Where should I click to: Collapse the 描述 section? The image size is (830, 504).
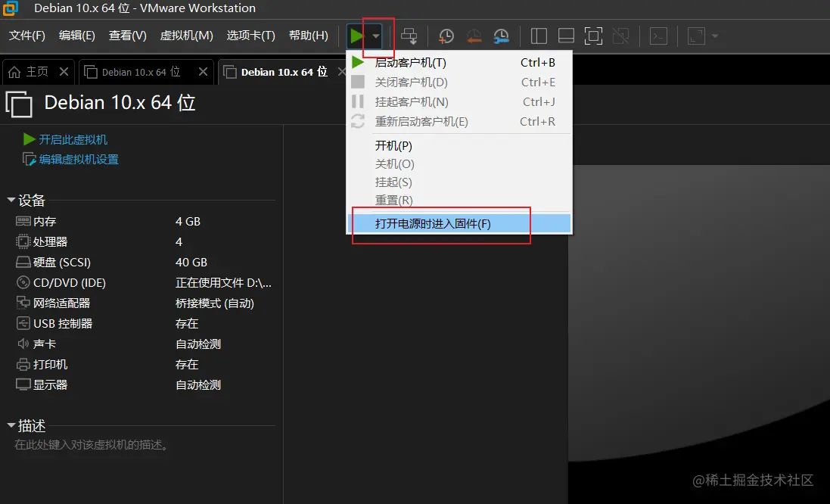[x=11, y=425]
